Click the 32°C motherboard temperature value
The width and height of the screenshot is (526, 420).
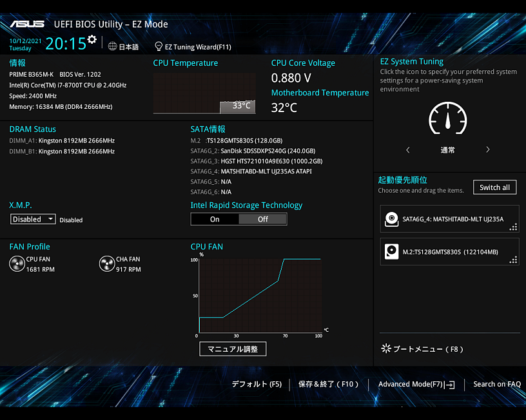click(284, 108)
